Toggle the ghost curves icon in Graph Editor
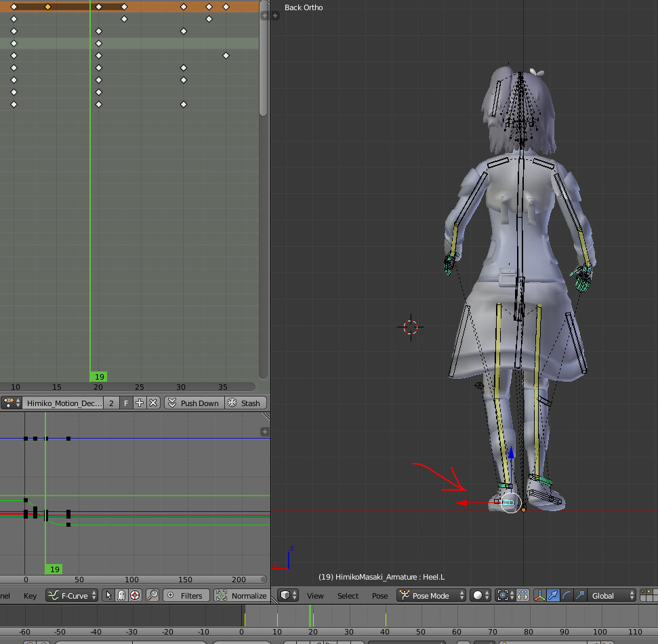The height and width of the screenshot is (644, 658). click(121, 595)
